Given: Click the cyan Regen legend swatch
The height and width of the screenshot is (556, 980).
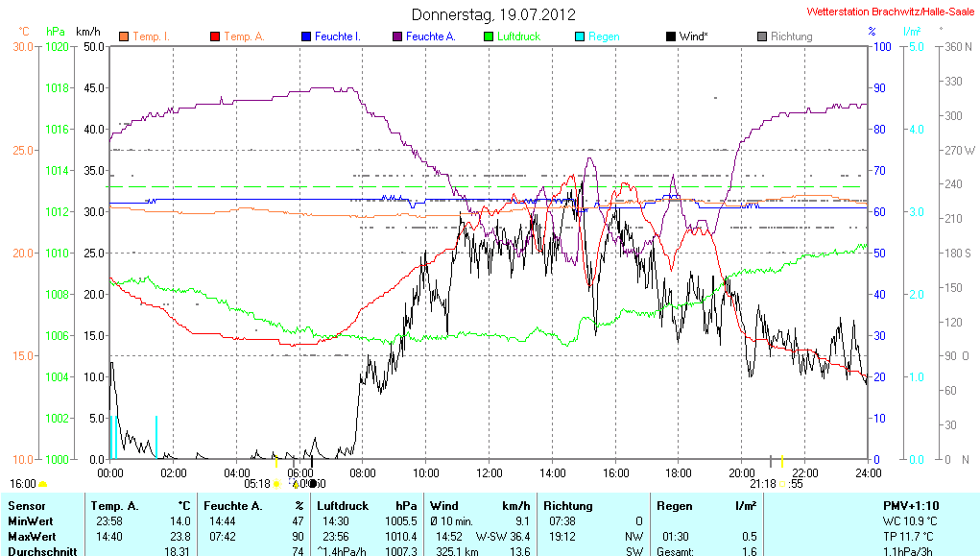Looking at the screenshot, I should point(579,36).
